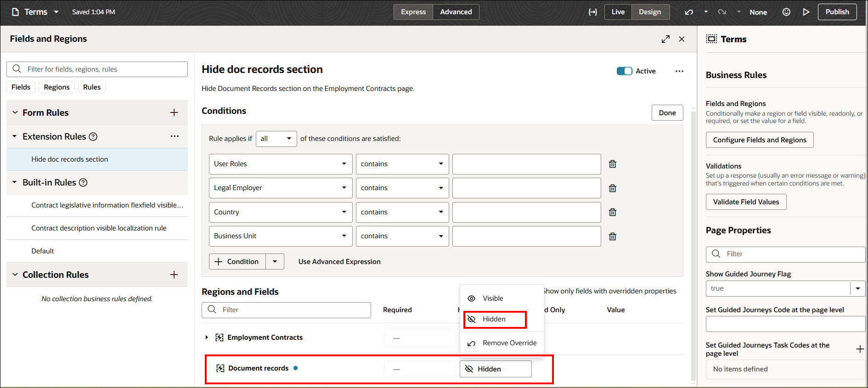This screenshot has height=388, width=868.
Task: Delete the Business Unit condition
Action: tap(613, 236)
